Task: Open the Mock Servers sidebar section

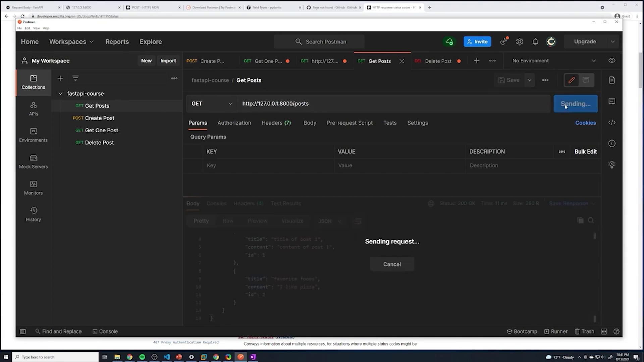Action: click(x=33, y=161)
